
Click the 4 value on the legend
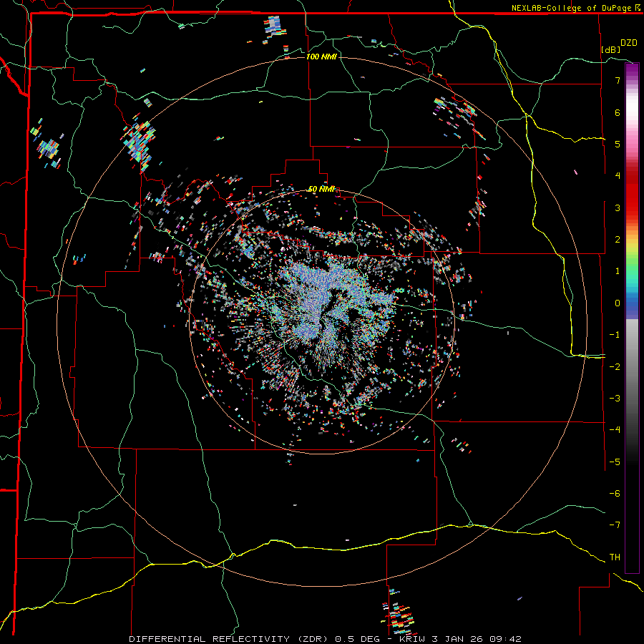[618, 176]
